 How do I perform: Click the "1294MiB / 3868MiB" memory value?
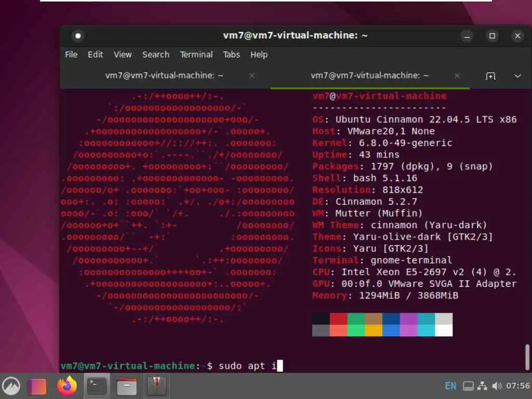(408, 296)
